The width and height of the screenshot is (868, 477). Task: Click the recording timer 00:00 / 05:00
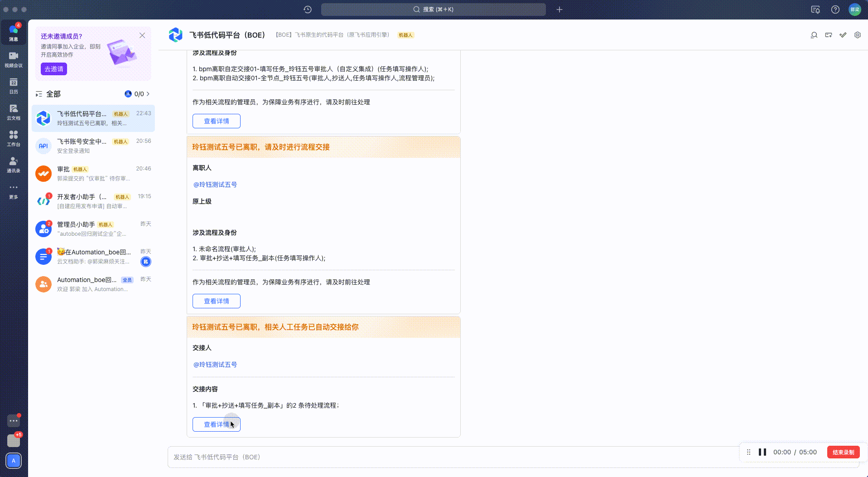[x=795, y=452]
